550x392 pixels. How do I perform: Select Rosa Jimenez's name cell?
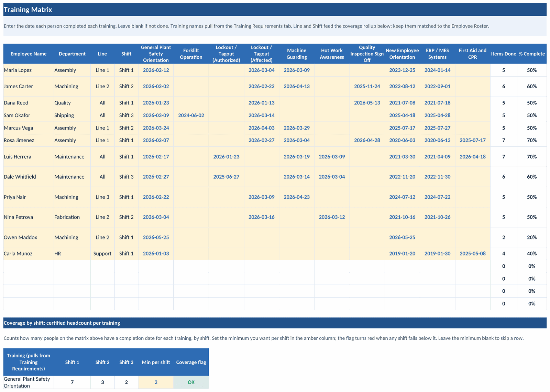[x=29, y=140]
